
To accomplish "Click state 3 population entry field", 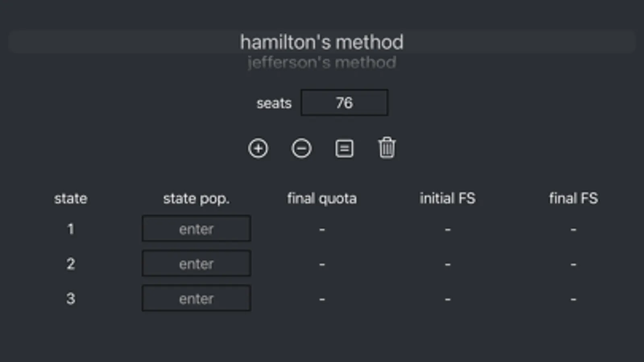I will point(196,298).
